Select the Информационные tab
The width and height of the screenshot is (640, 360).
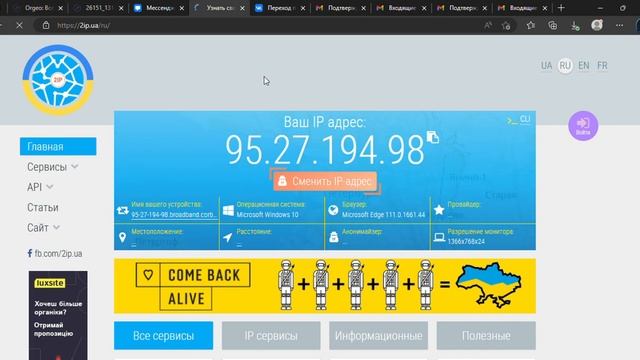[378, 336]
